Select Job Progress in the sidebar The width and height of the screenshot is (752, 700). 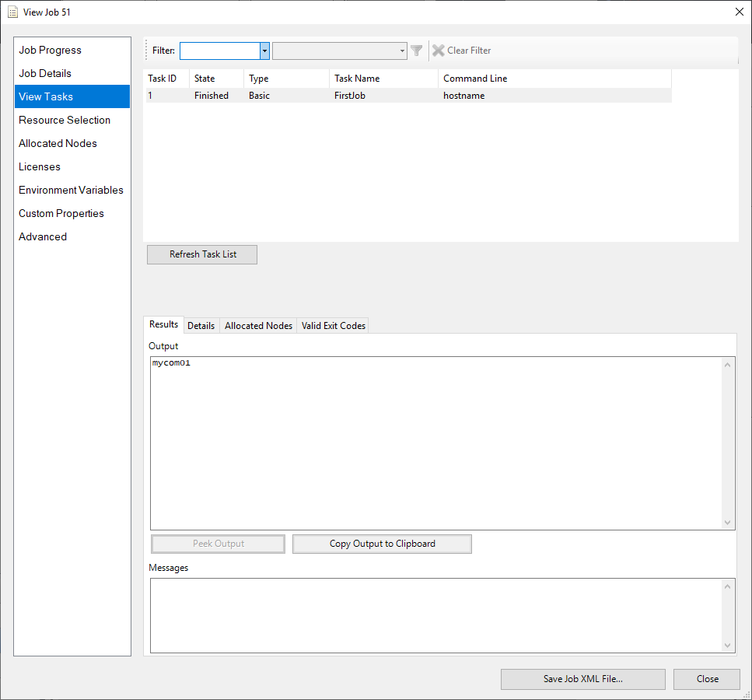50,50
